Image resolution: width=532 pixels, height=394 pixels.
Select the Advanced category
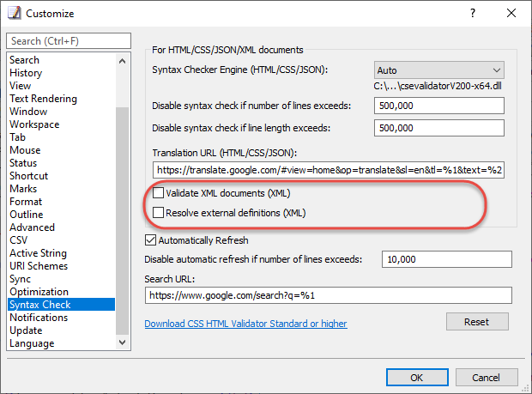pos(33,227)
